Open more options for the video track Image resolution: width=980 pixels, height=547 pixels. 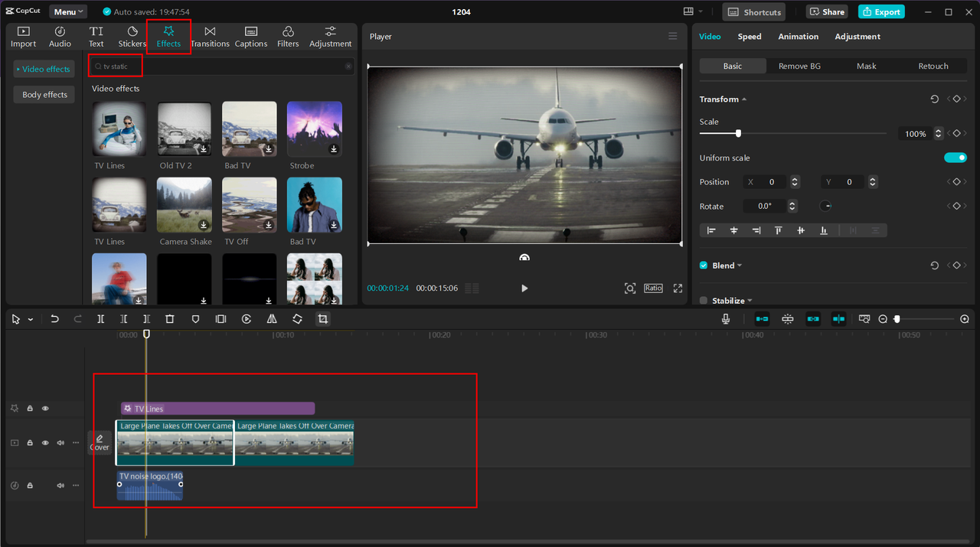75,443
